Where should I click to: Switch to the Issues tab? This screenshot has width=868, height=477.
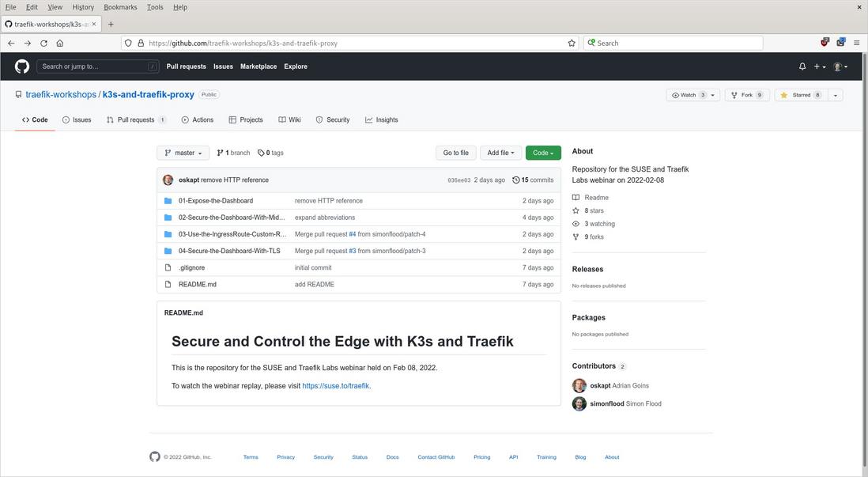77,119
